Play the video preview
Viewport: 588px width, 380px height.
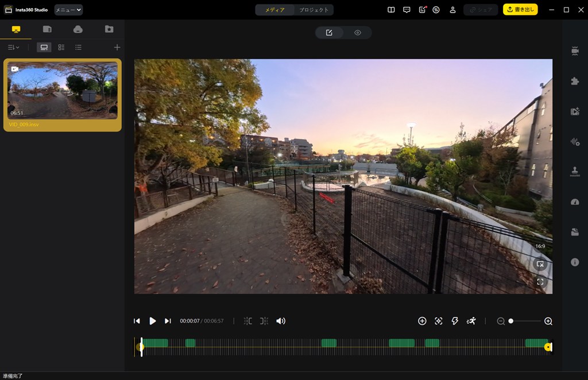[x=152, y=321]
